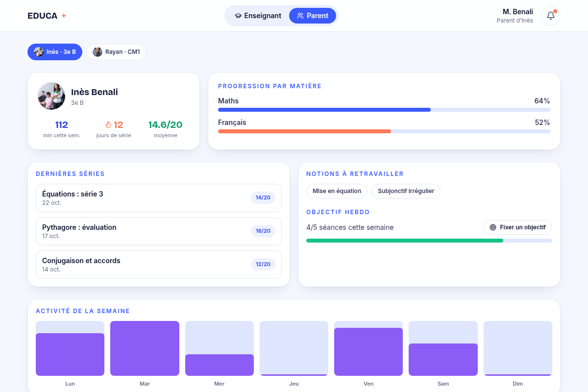Image resolution: width=588 pixels, height=392 pixels.
Task: Click the Lun activity bar
Action: point(70,348)
